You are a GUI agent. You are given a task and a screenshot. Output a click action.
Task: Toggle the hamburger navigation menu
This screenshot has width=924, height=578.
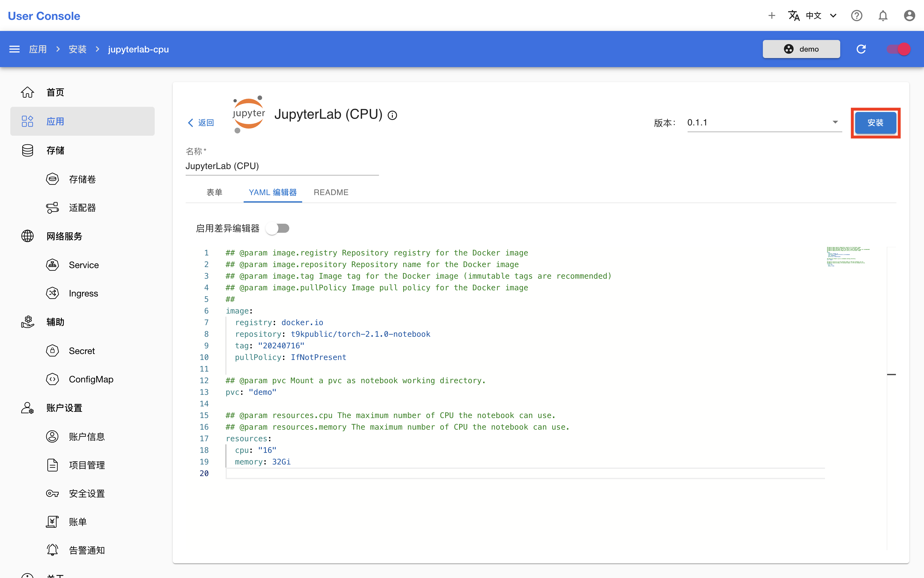click(x=14, y=49)
